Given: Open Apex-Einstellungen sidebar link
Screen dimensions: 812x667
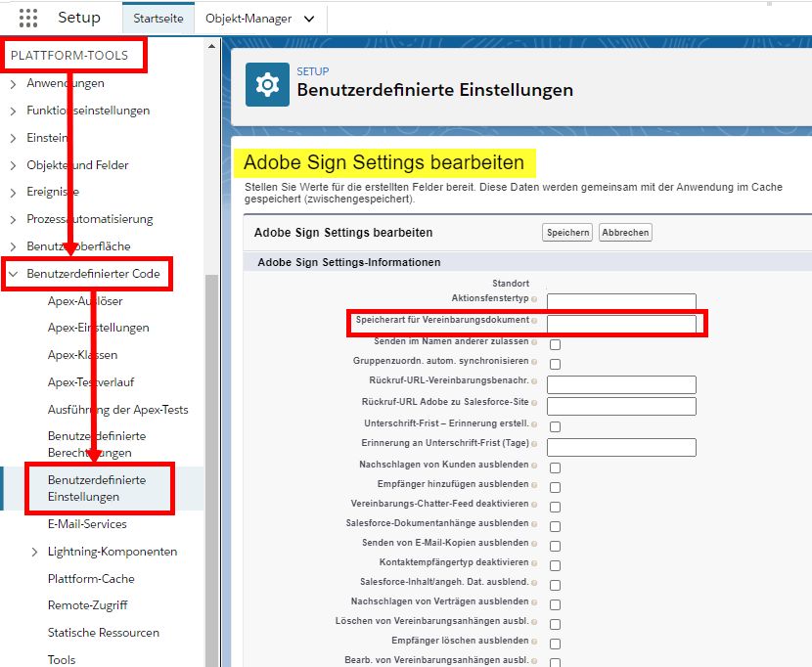Looking at the screenshot, I should pos(99,328).
